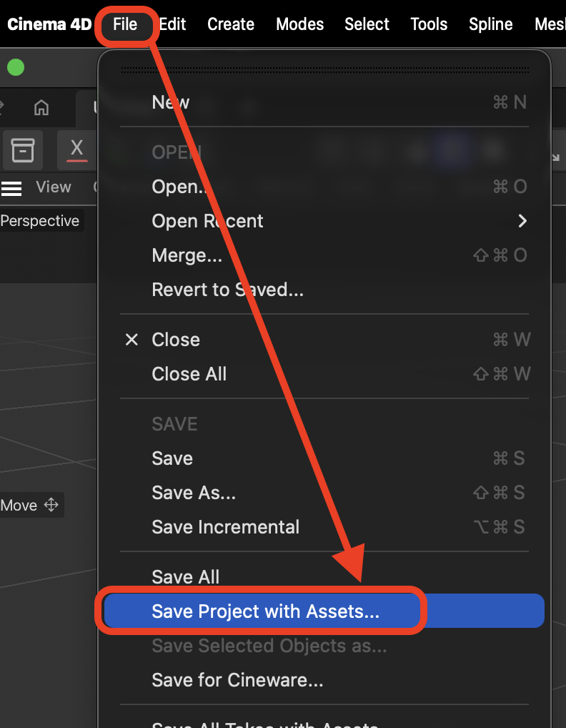Select Save As... entry
Viewport: 566px width, 728px height.
click(324, 493)
